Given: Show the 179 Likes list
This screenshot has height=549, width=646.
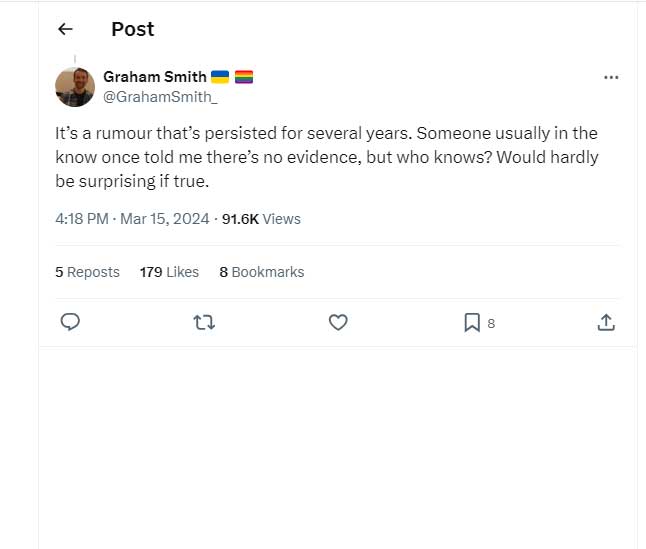Looking at the screenshot, I should coord(169,272).
